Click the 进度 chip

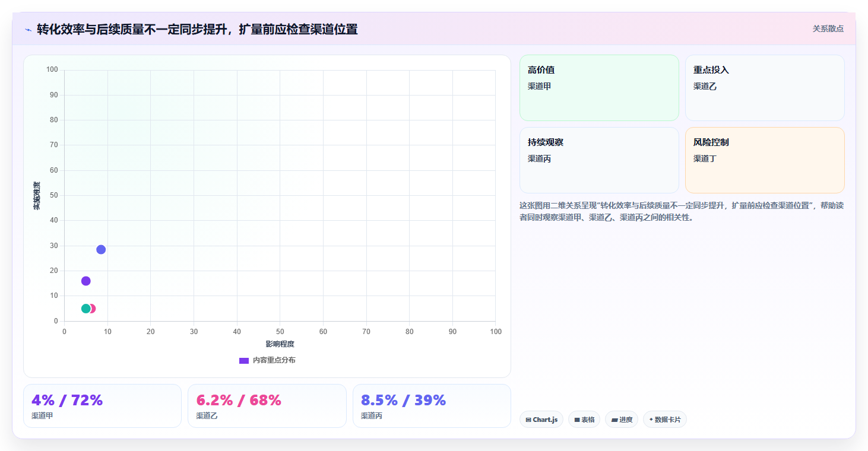[622, 420]
